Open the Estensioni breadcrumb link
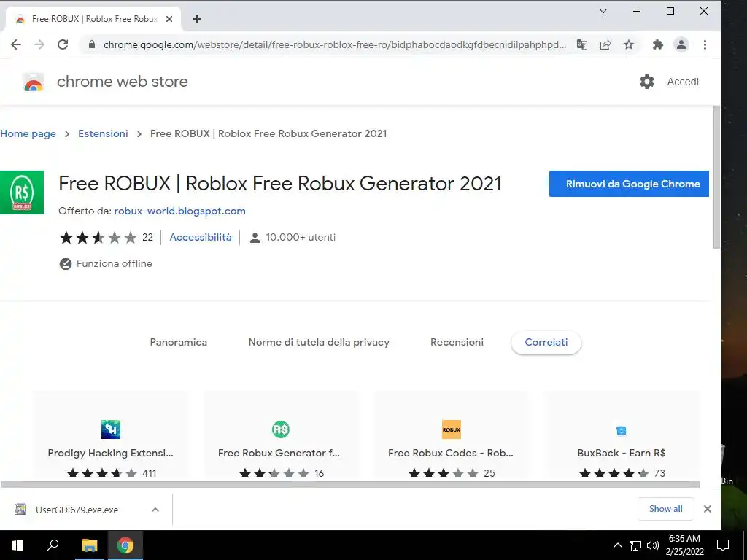 103,134
